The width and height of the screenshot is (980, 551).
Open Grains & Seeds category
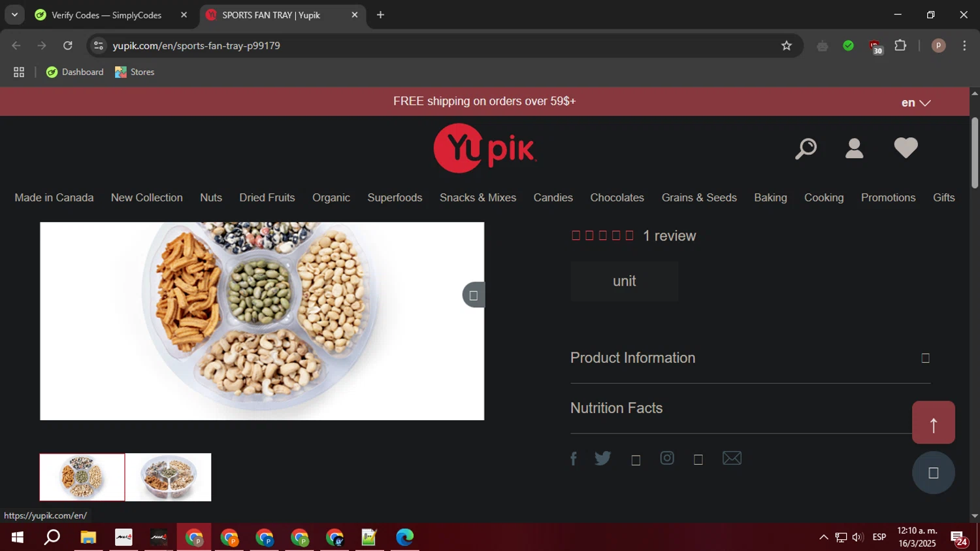[699, 197]
